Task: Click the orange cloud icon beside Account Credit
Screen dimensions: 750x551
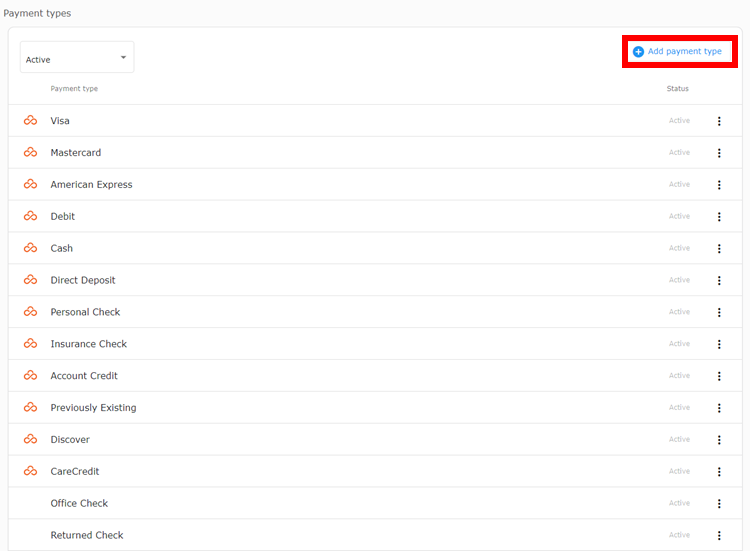Action: click(30, 375)
